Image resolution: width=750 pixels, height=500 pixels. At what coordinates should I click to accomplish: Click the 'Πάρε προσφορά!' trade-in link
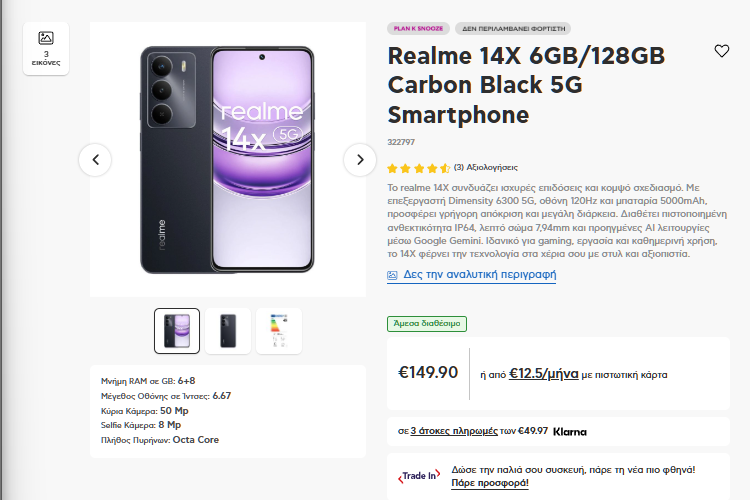tap(490, 482)
